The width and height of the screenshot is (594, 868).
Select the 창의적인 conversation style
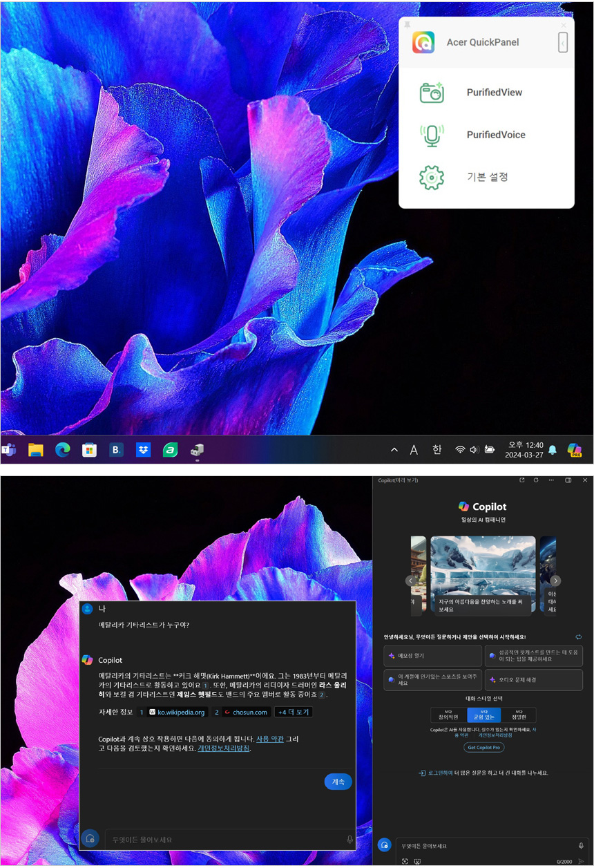coord(448,715)
